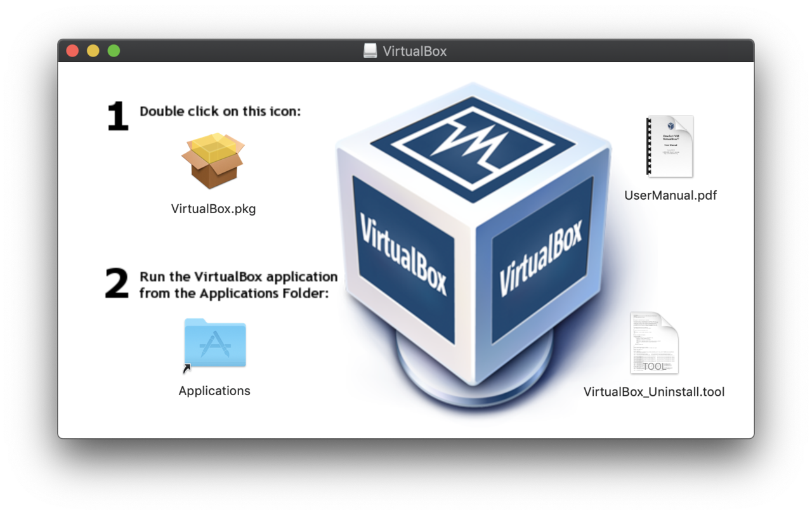Click the alias arrow badge on Applications folder

187,368
